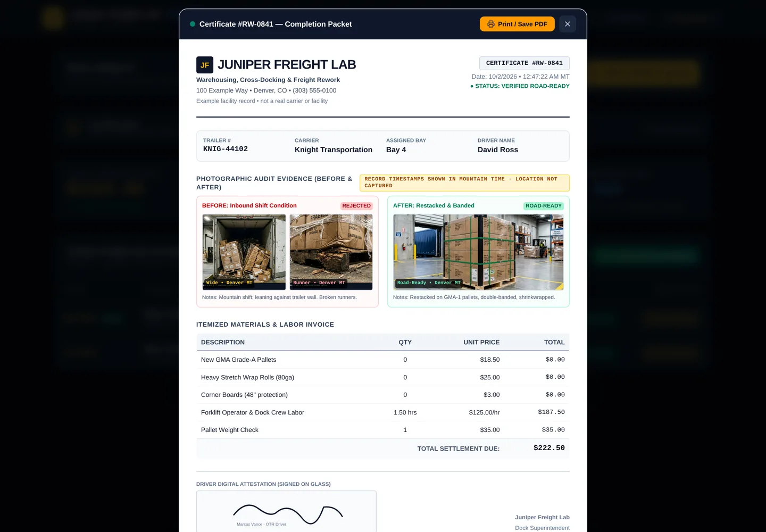The height and width of the screenshot is (532, 766).
Task: Close the Completion Packet dialog
Action: point(568,24)
